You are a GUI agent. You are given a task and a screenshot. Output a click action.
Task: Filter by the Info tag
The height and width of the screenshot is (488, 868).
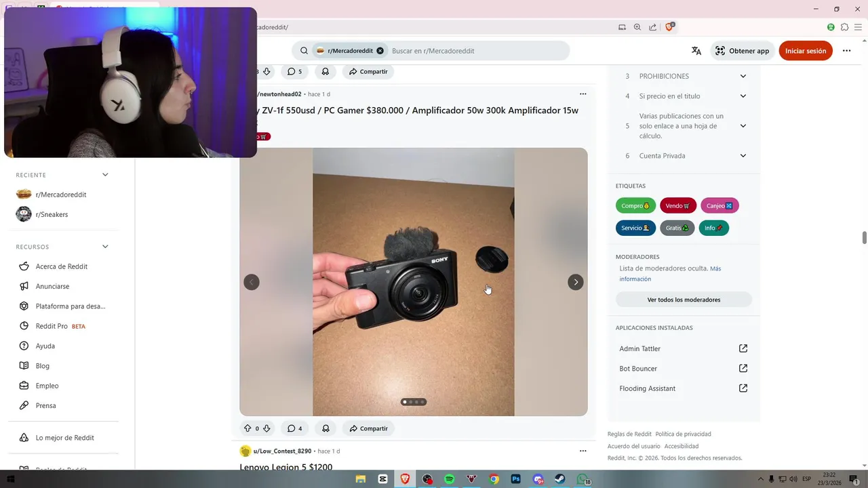713,228
